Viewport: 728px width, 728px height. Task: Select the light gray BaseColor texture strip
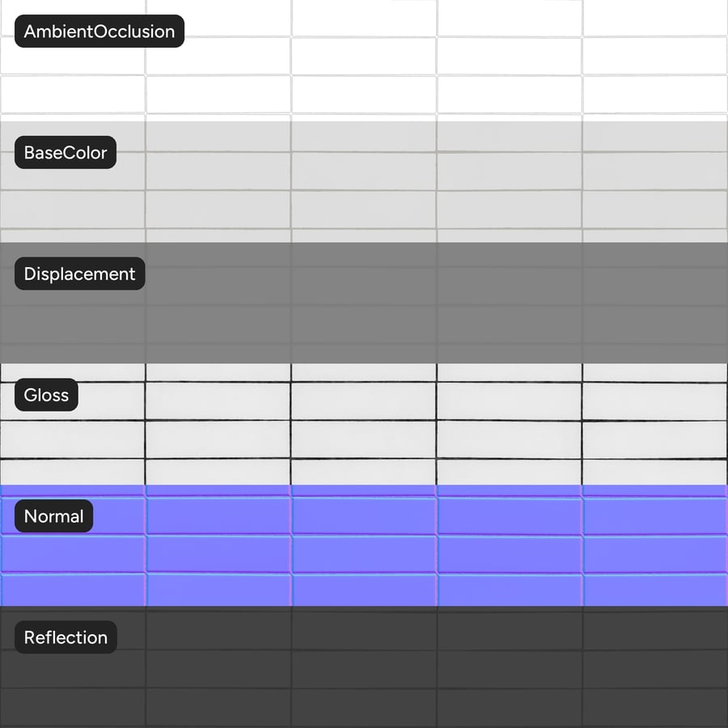[364, 181]
